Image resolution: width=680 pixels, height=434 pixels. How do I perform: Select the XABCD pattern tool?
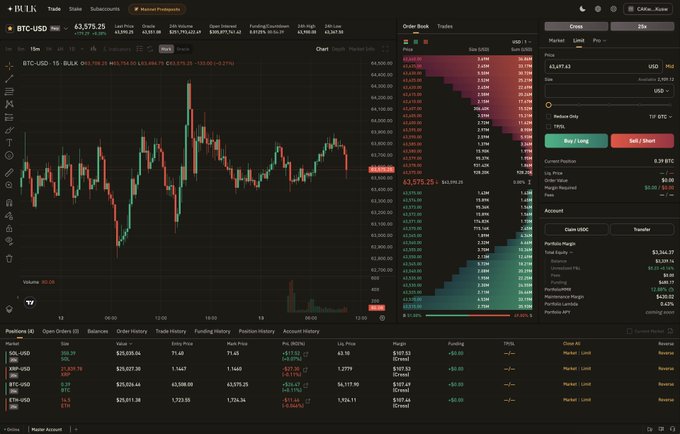click(9, 104)
